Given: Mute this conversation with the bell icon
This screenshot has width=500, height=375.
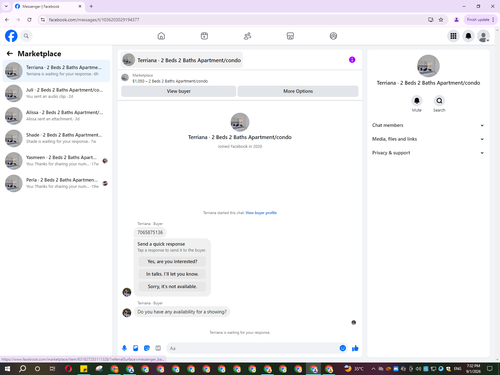Looking at the screenshot, I should (417, 100).
